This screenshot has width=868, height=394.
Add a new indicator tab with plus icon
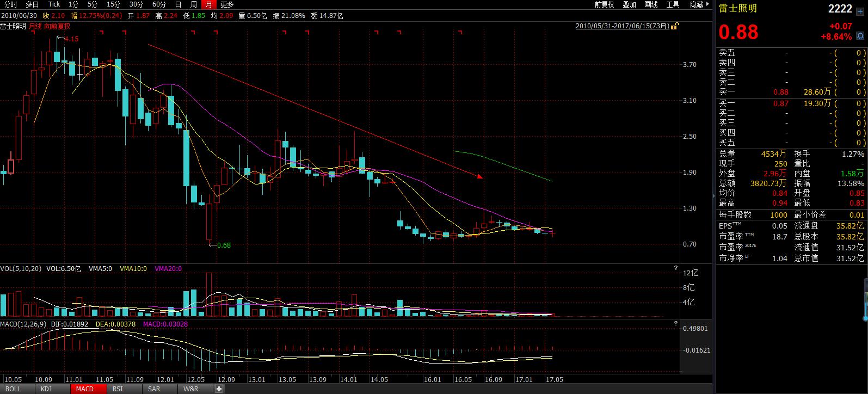[x=219, y=389]
